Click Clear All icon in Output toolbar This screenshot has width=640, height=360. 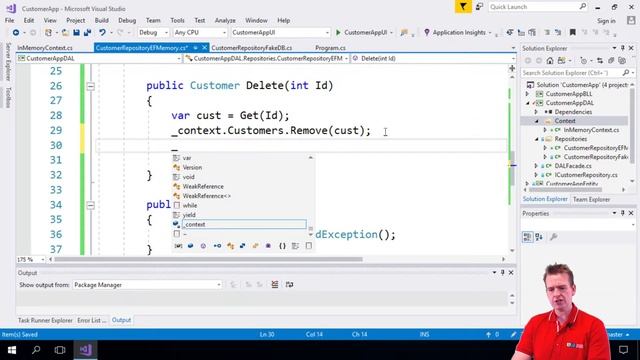[x=275, y=284]
